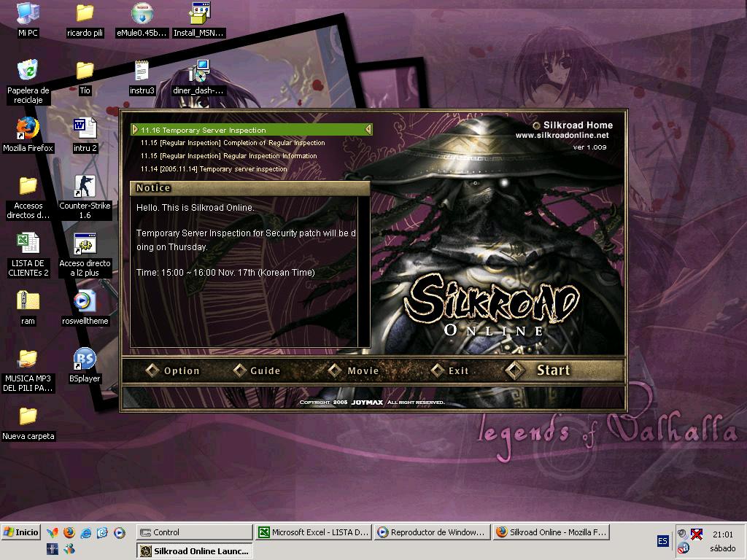Screen dimensions: 747x560
Task: Launch MSN Messenger buddies icon in quick launch
Action: pos(69,549)
